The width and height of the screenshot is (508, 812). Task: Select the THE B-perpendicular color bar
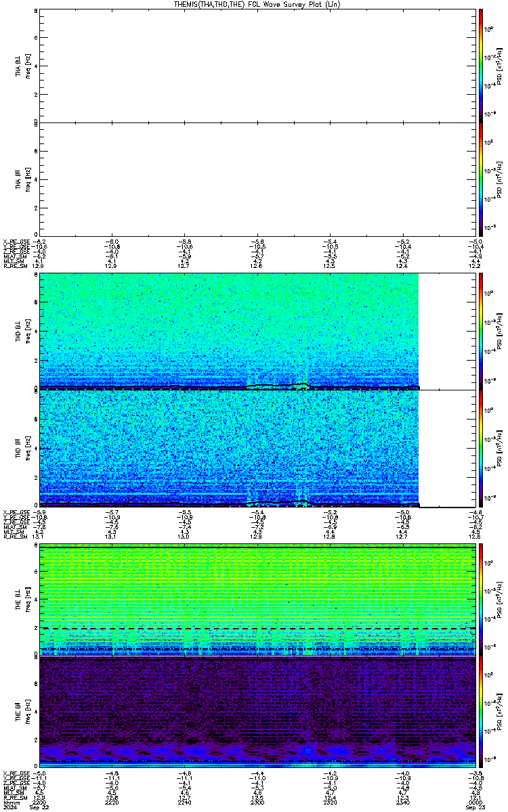coord(481,598)
